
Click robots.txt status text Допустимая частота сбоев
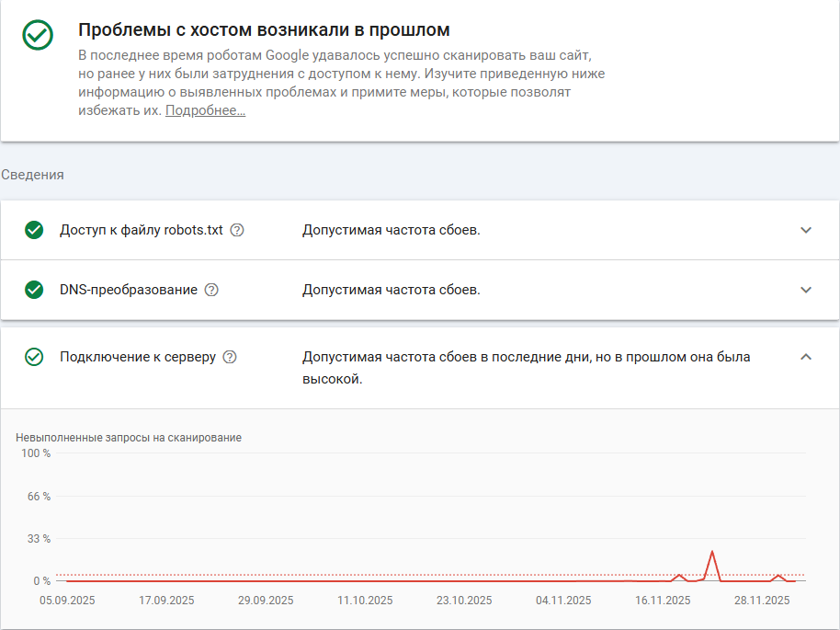click(392, 230)
